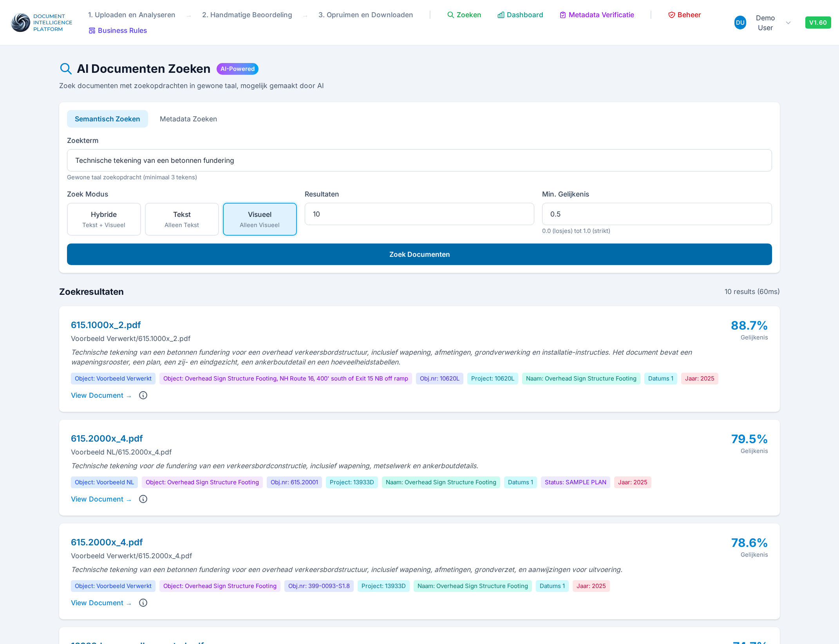Click the 'Obj.nr: 399-0093-S1.8' tag
Screen dimensions: 839x644
(x=319, y=586)
